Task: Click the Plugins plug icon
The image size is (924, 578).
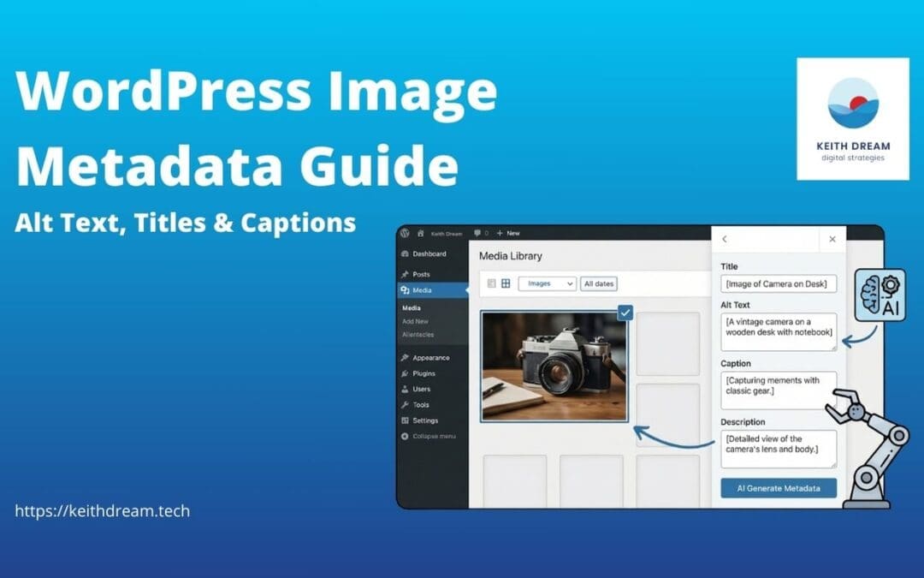Action: 405,373
